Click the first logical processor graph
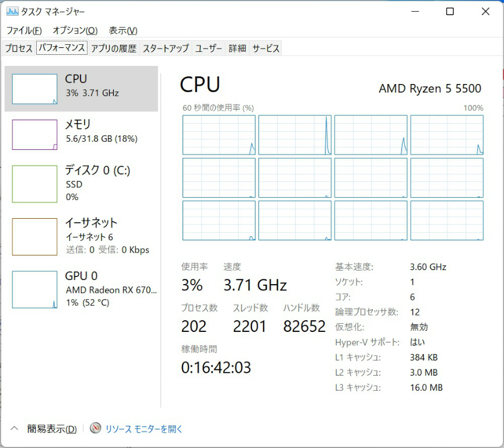 pyautogui.click(x=219, y=135)
